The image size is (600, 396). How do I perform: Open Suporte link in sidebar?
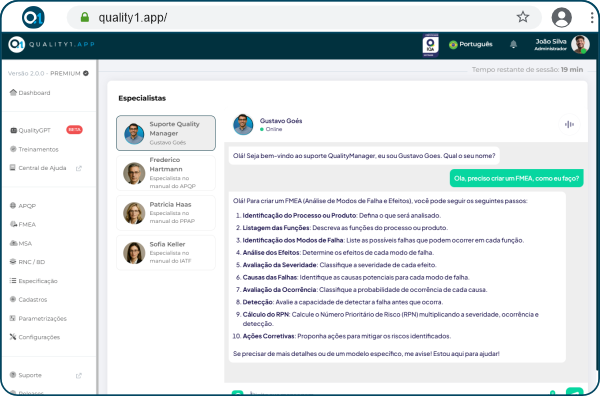[26, 375]
